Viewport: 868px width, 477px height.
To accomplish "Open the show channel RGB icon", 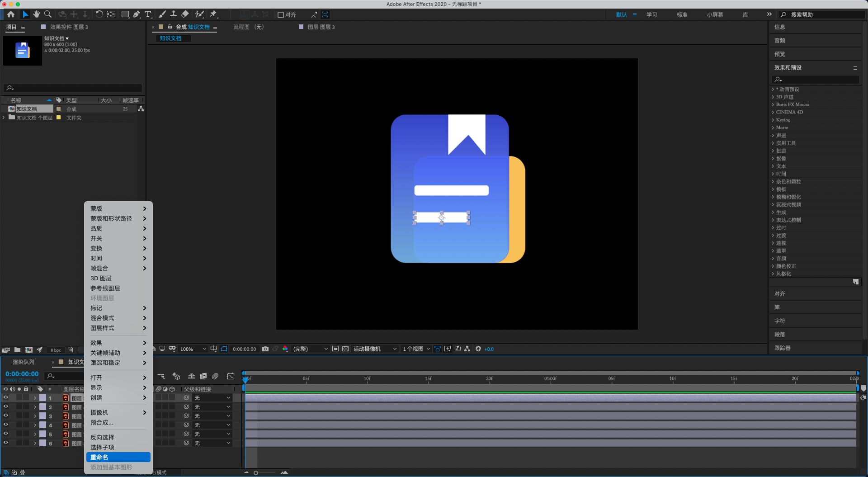I will click(x=285, y=349).
